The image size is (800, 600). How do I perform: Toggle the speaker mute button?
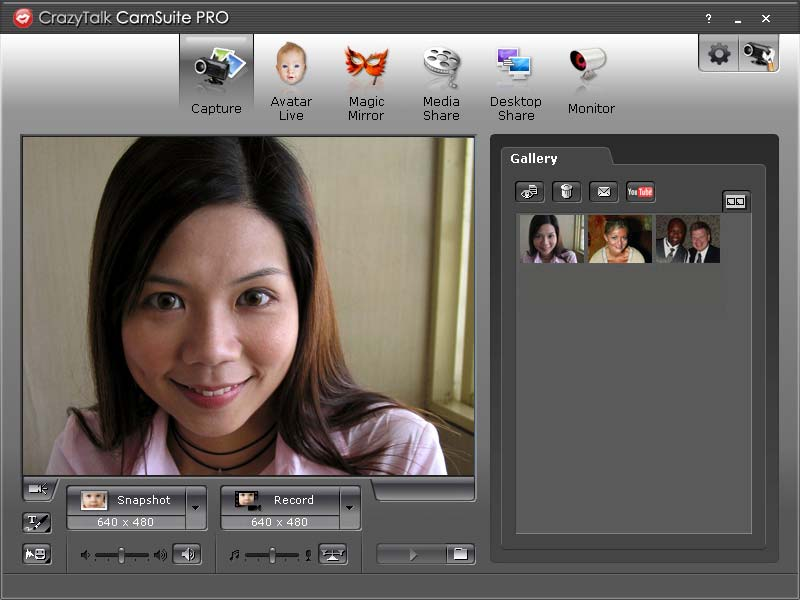click(187, 555)
